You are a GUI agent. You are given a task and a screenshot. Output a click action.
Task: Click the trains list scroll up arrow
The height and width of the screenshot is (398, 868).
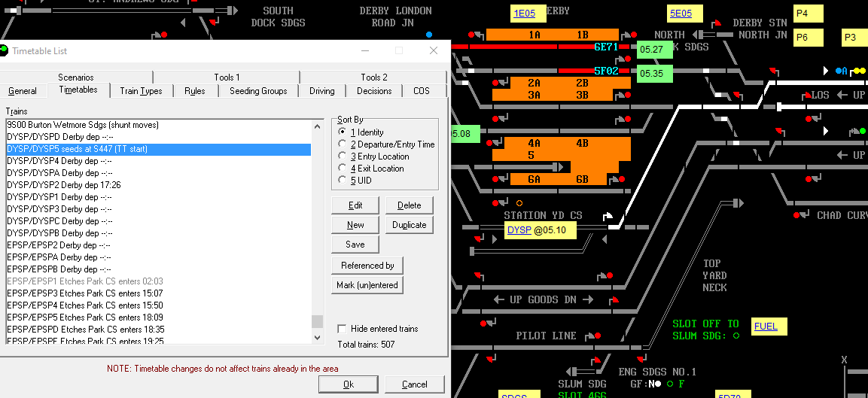317,126
